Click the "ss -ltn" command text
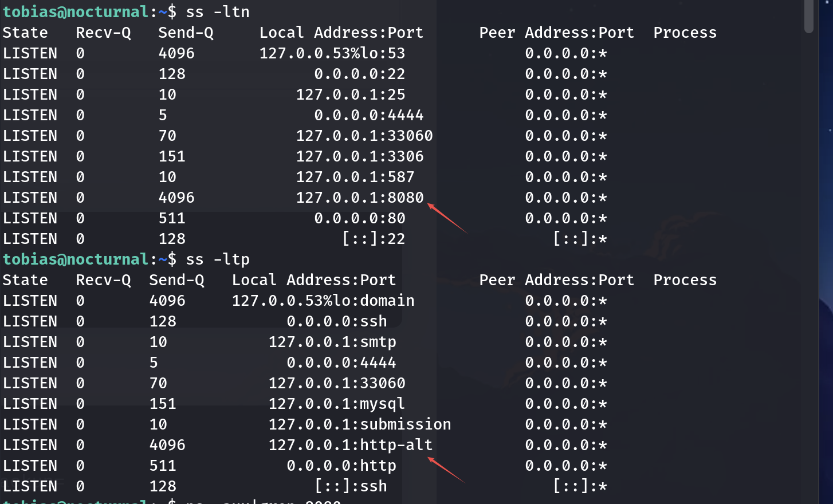This screenshot has width=833, height=504. point(218,12)
